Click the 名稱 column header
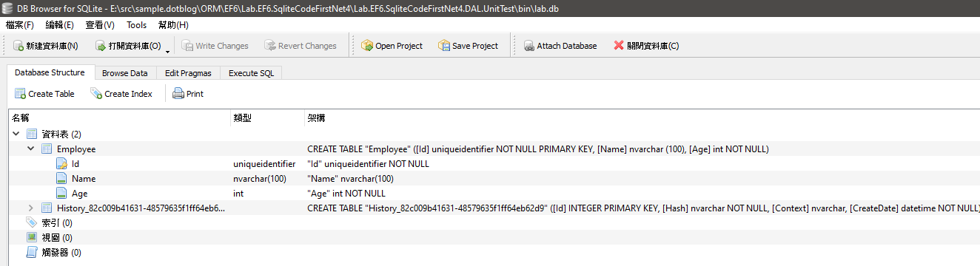This screenshot has width=980, height=266. pyautogui.click(x=119, y=118)
